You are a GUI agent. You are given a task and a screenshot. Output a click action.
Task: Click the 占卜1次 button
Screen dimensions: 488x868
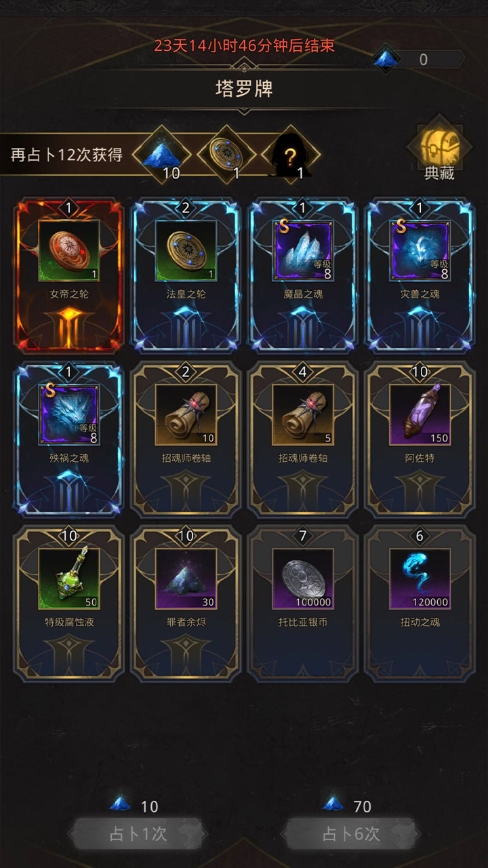[138, 833]
